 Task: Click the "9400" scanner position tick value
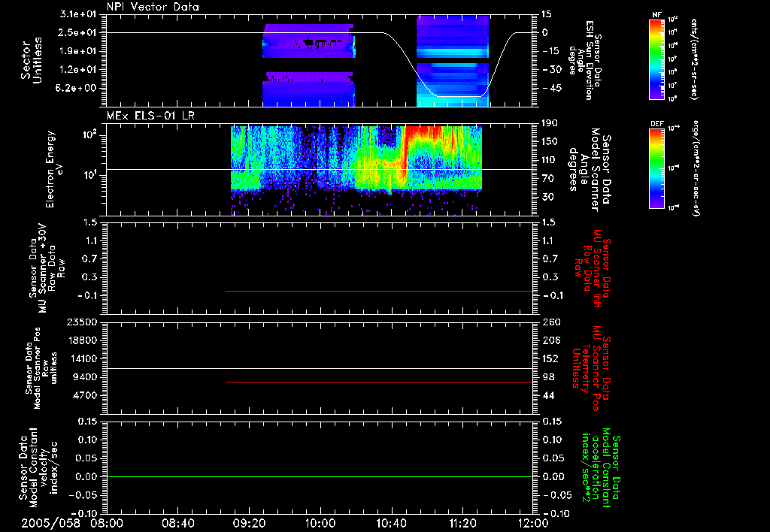[x=85, y=377]
